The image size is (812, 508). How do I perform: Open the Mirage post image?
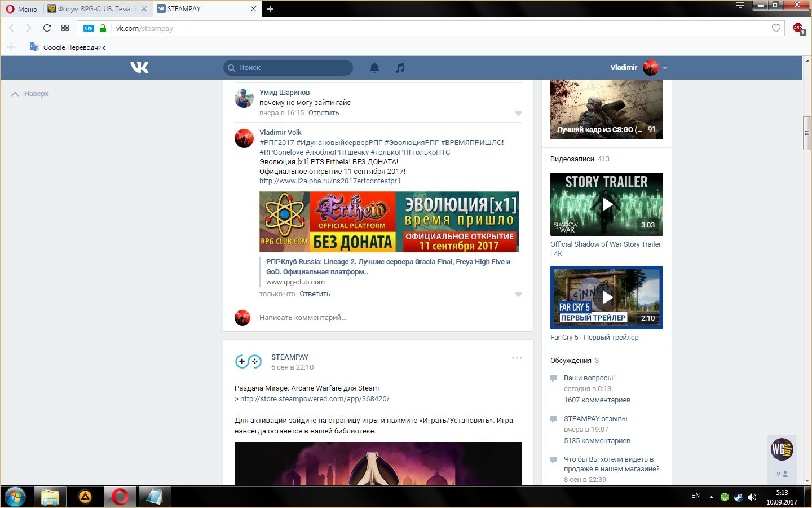tap(378, 463)
